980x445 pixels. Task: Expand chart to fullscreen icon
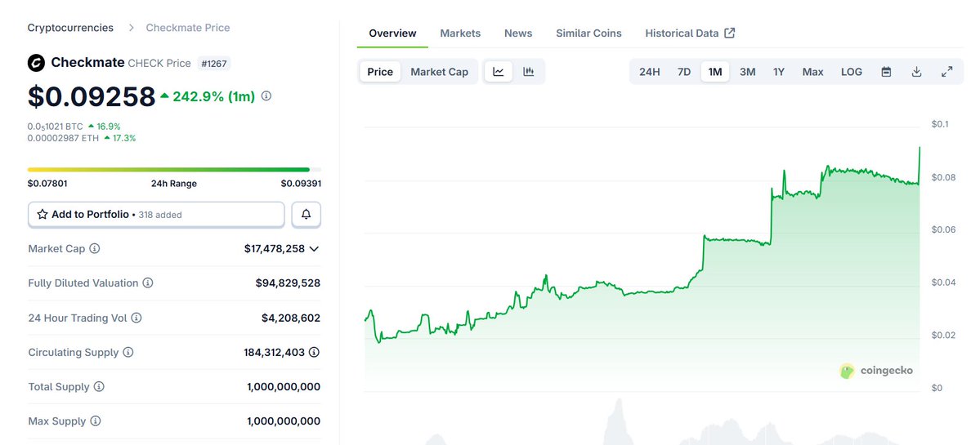946,72
